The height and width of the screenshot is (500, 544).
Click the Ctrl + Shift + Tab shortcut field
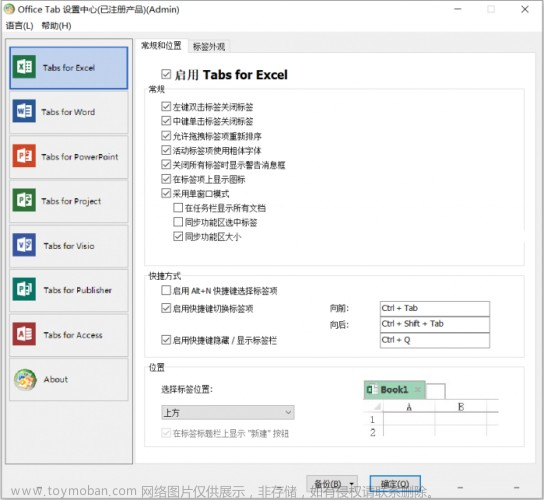click(x=435, y=324)
